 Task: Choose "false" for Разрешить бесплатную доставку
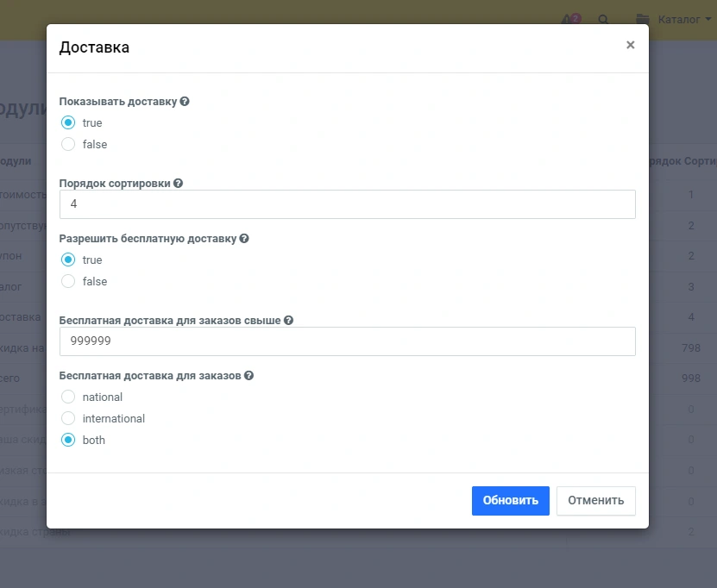pos(69,281)
